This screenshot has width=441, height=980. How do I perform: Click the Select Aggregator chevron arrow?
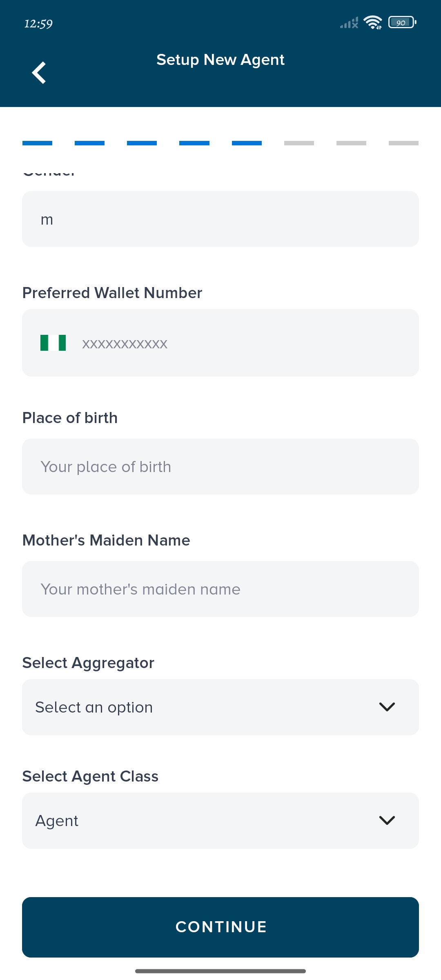tap(387, 707)
